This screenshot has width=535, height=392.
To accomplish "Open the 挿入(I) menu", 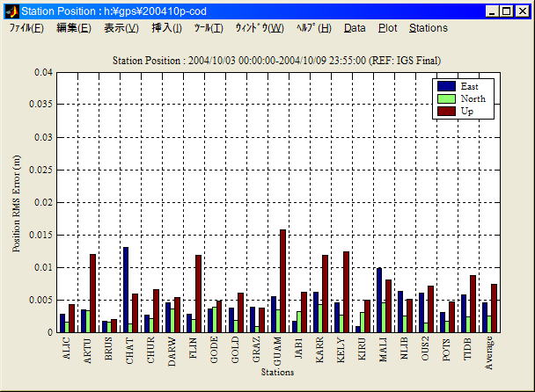I will click(166, 28).
